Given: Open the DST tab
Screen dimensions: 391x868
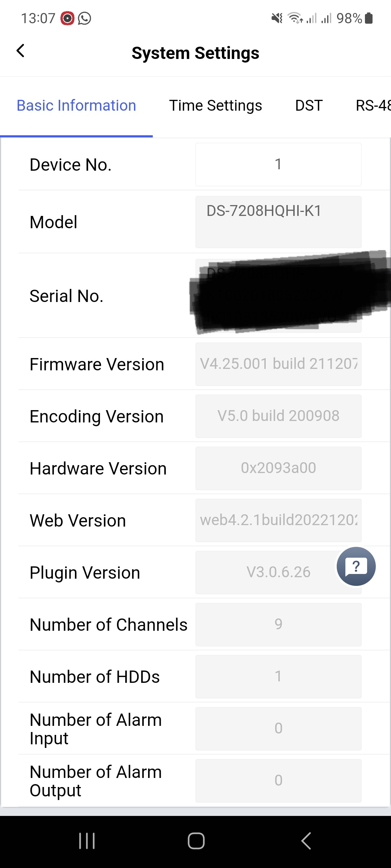Looking at the screenshot, I should (x=309, y=106).
